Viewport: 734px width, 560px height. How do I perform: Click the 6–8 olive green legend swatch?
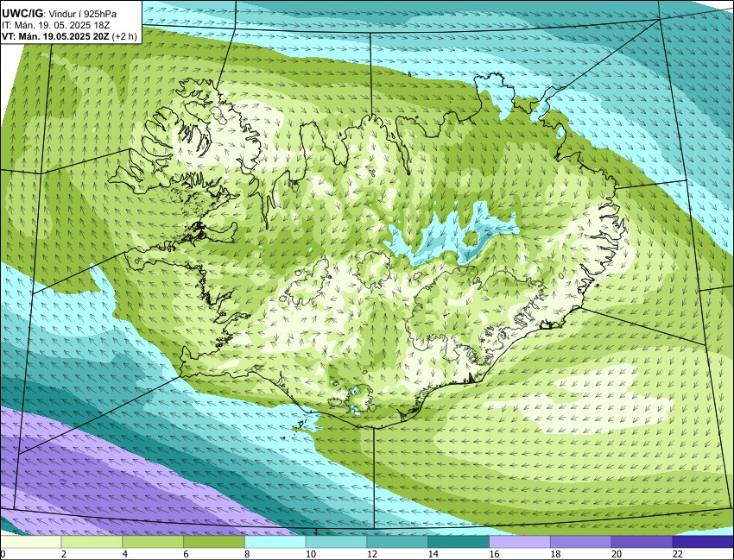point(214,542)
